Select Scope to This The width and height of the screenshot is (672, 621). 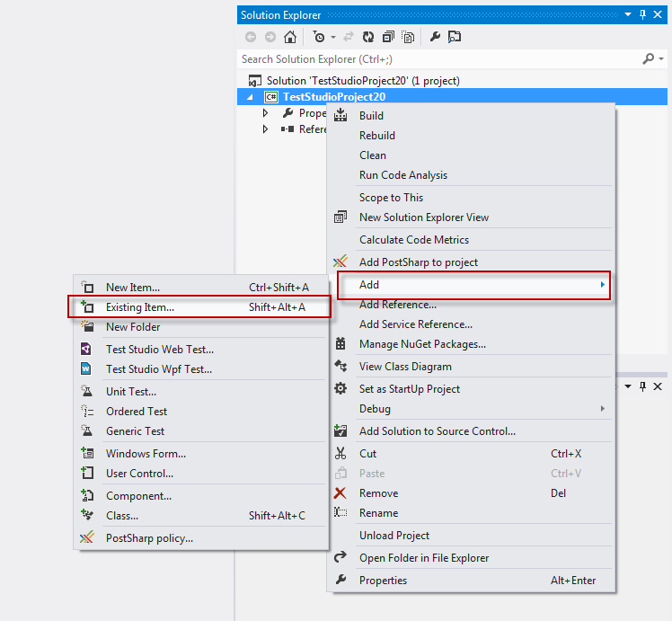click(x=471, y=198)
